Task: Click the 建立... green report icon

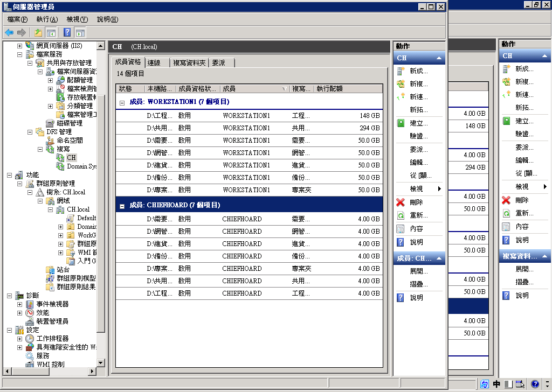Action: coord(401,123)
